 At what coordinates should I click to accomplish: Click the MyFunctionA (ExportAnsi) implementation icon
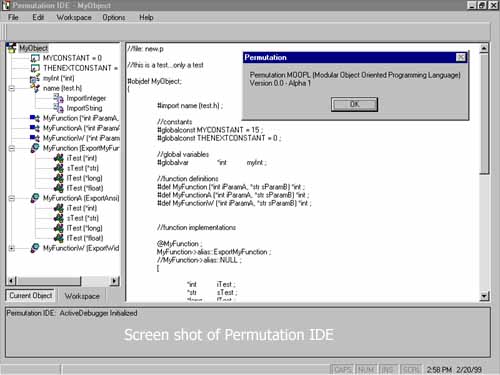[x=35, y=198]
